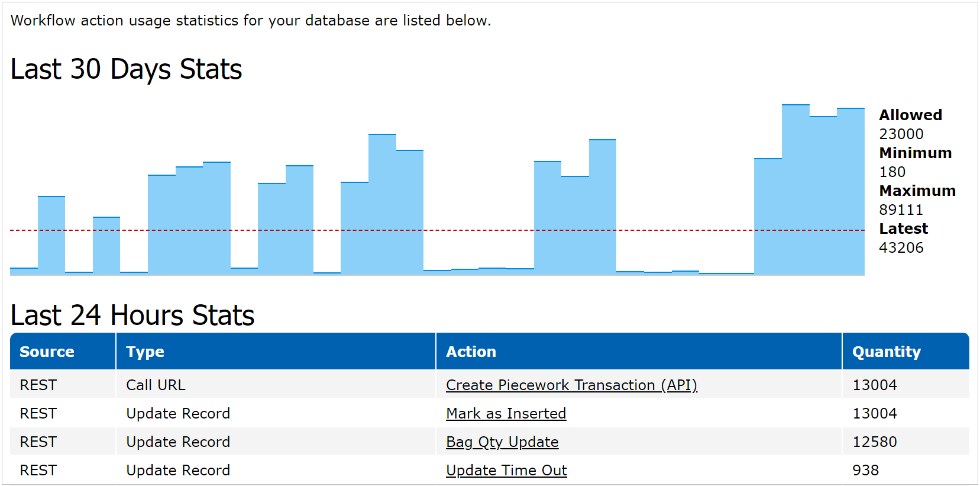This screenshot has height=486, width=980.
Task: Open the Create Piecework Transaction (API) link
Action: (571, 385)
